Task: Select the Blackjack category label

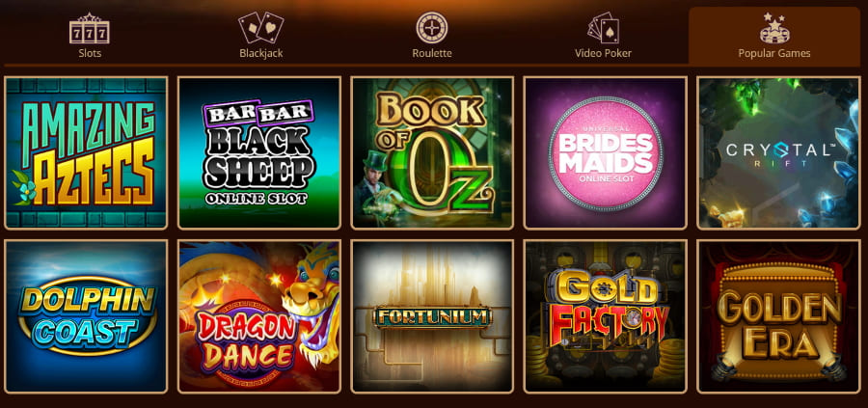Action: [261, 53]
